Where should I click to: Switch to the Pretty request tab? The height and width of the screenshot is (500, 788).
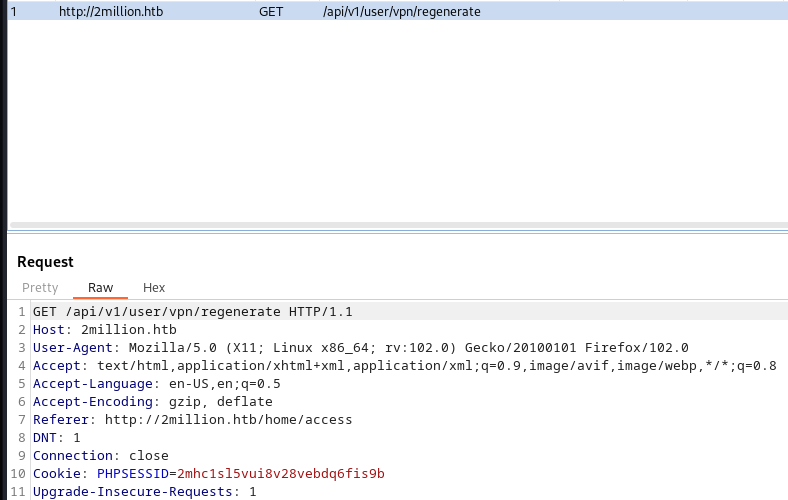[40, 287]
